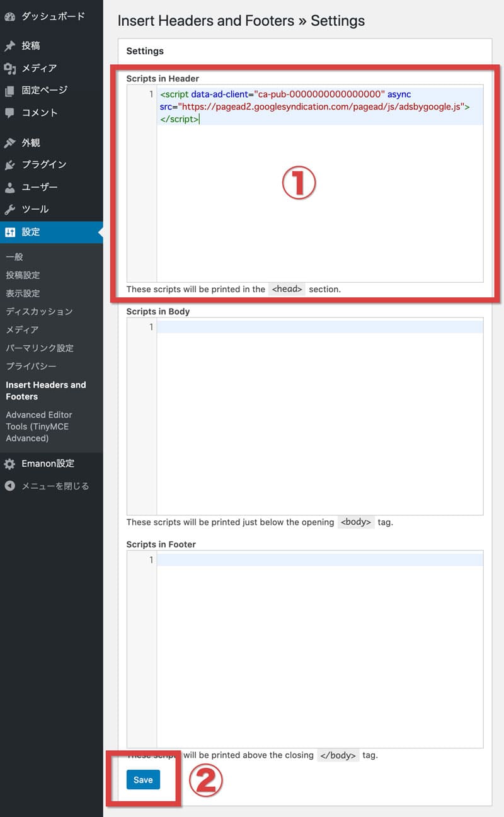Click the Scripts in Header label

coord(163,79)
